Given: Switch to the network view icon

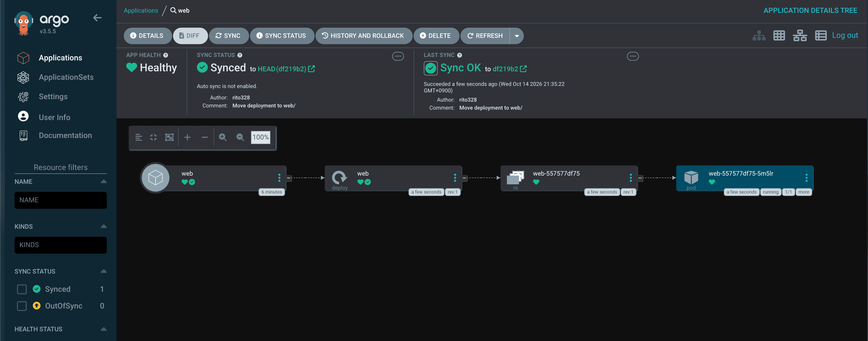Looking at the screenshot, I should click(x=800, y=35).
